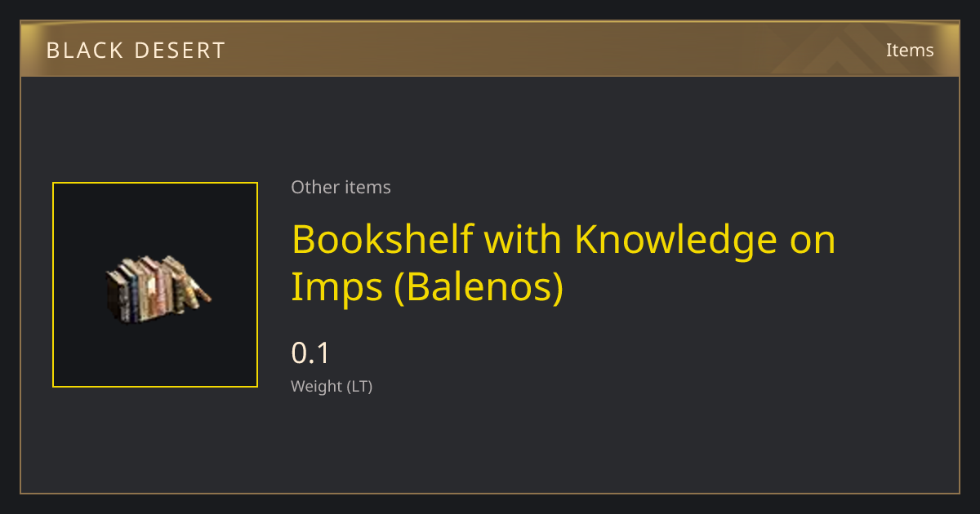
Task: Open the Other items category label
Action: coord(341,187)
